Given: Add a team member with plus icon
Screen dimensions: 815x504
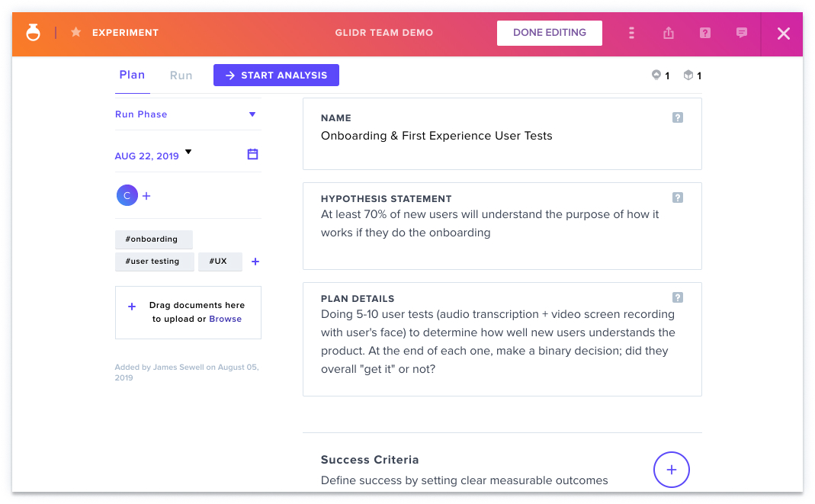Looking at the screenshot, I should click(146, 196).
